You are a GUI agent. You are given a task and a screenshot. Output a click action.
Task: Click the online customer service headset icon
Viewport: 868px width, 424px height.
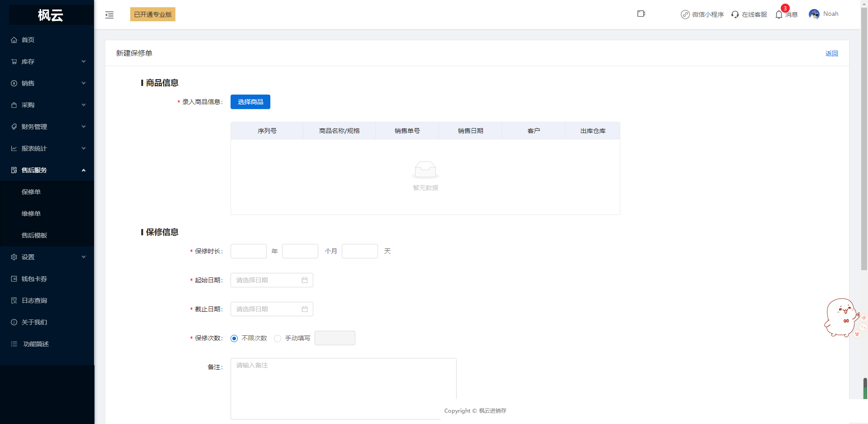(735, 14)
